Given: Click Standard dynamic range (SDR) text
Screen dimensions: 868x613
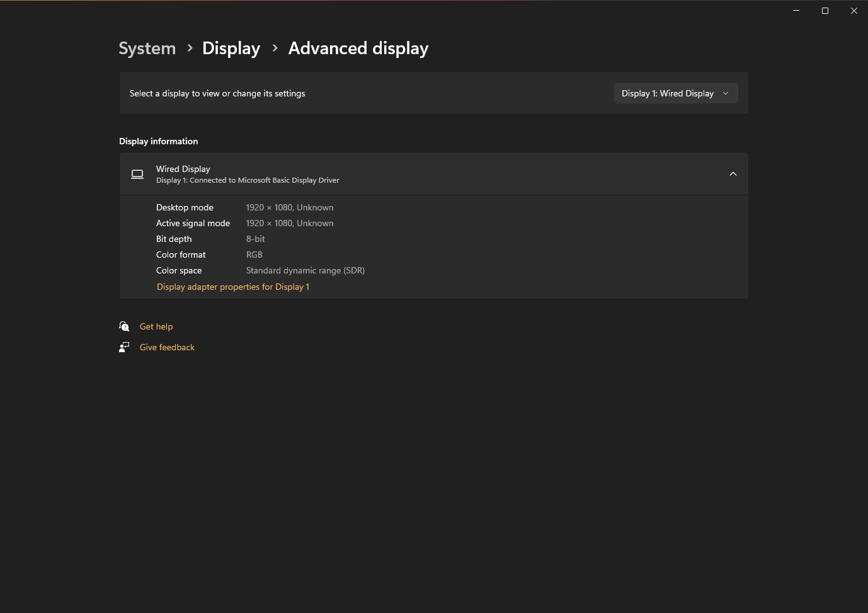Looking at the screenshot, I should pyautogui.click(x=305, y=270).
